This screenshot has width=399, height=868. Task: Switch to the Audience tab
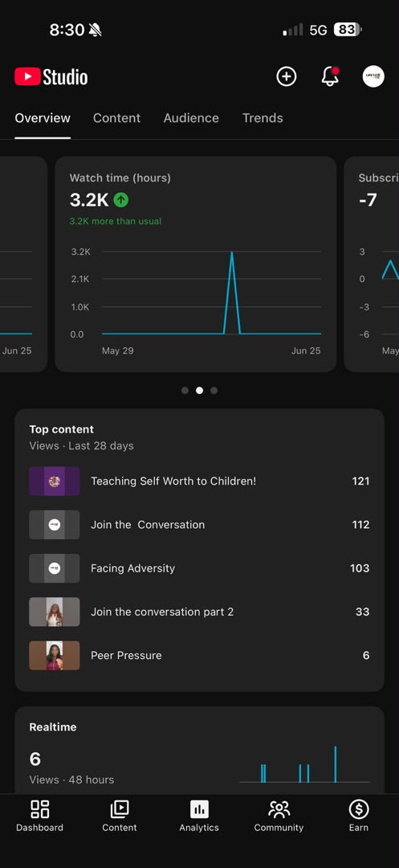point(191,118)
